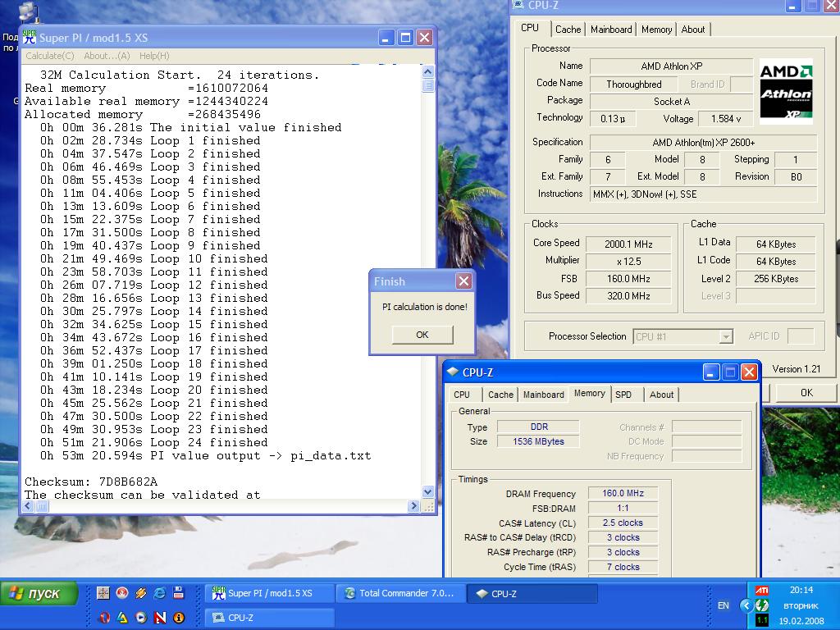This screenshot has width=840, height=630.
Task: Open Calculate(C) menu in Super PI
Action: pyautogui.click(x=50, y=56)
